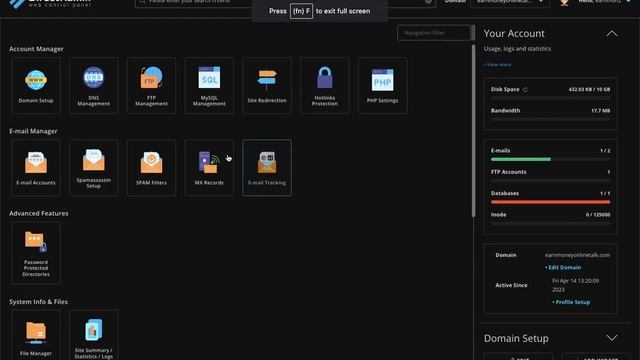Open Domain Setup icon in Account Manager
This screenshot has width=640, height=360.
pos(36,85)
